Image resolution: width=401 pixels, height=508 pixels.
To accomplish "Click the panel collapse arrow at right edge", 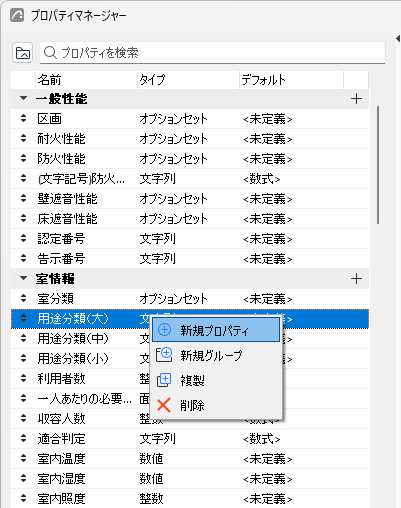I will (398, 38).
